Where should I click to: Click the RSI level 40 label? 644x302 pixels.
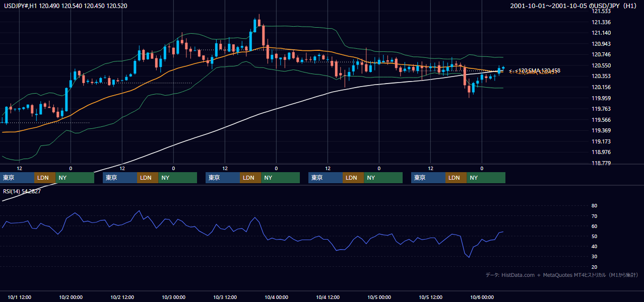click(594, 246)
